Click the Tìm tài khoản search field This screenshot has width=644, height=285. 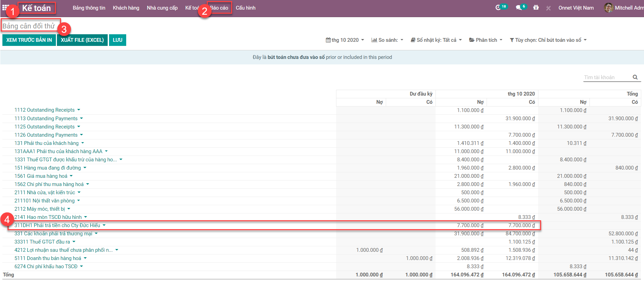607,77
